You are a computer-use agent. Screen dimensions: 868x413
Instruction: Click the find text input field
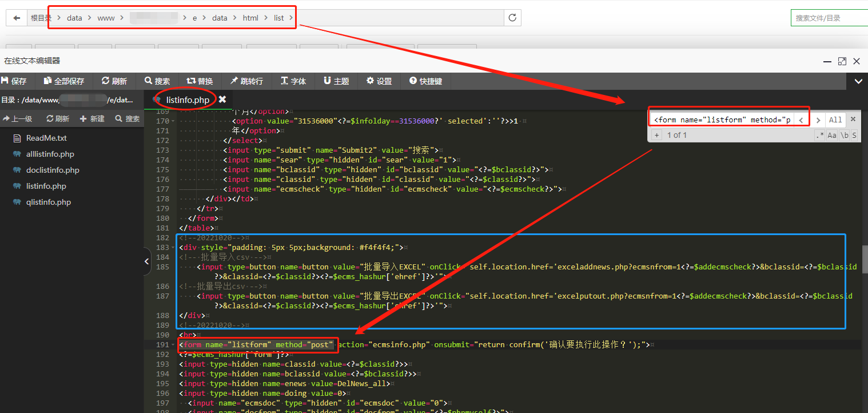(x=722, y=120)
